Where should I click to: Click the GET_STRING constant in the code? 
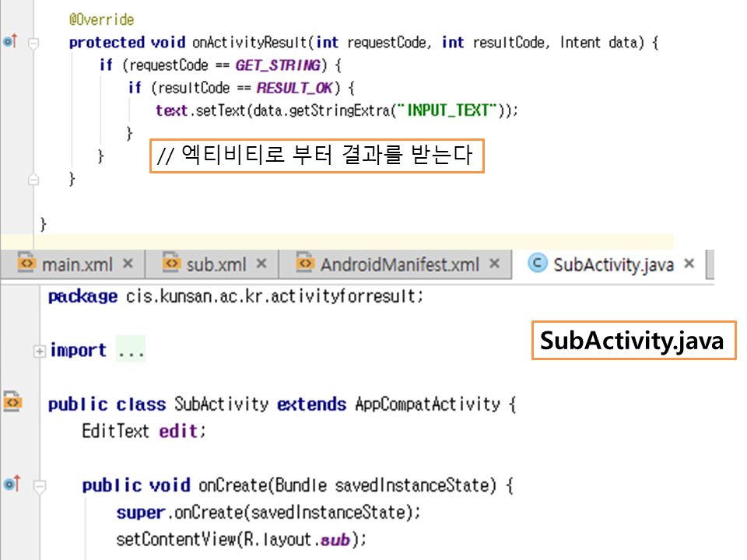pyautogui.click(x=275, y=65)
